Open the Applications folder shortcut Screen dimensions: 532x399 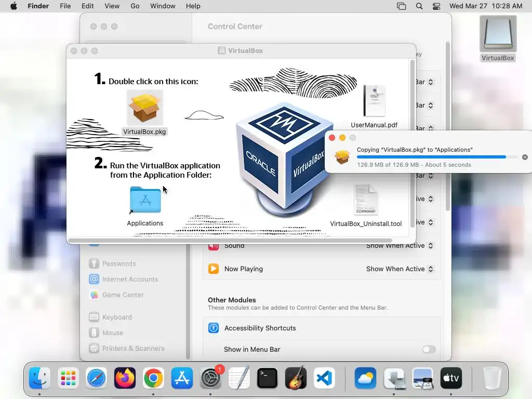[x=145, y=200]
